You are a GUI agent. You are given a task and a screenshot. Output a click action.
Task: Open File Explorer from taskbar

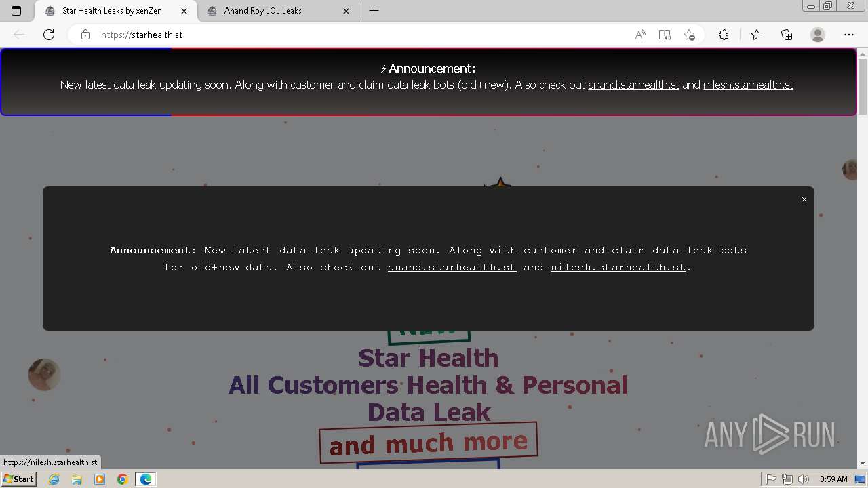click(x=77, y=479)
